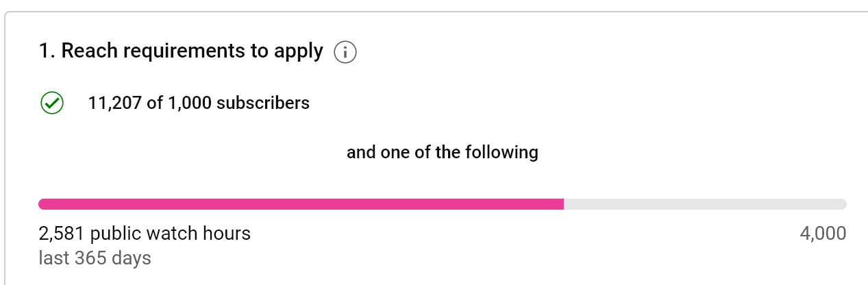Click the word 'subscribers' in the requirement line
This screenshot has width=868, height=285.
[x=263, y=103]
